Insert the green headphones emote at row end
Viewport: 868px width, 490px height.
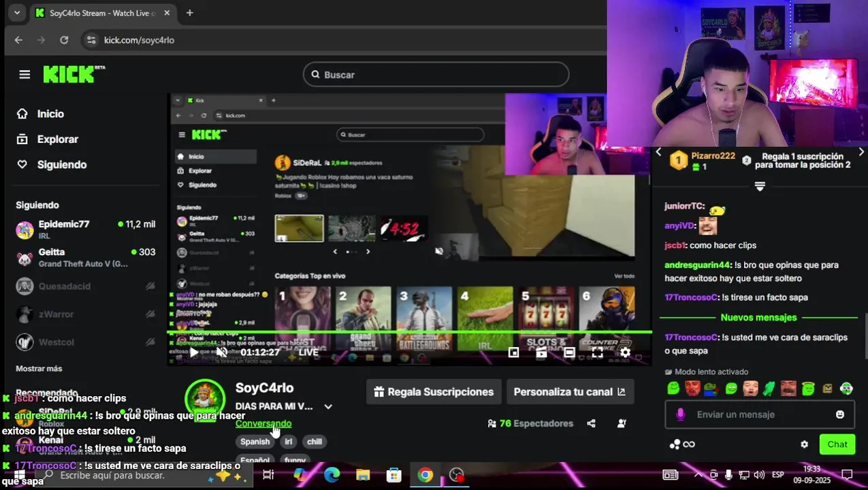point(846,389)
